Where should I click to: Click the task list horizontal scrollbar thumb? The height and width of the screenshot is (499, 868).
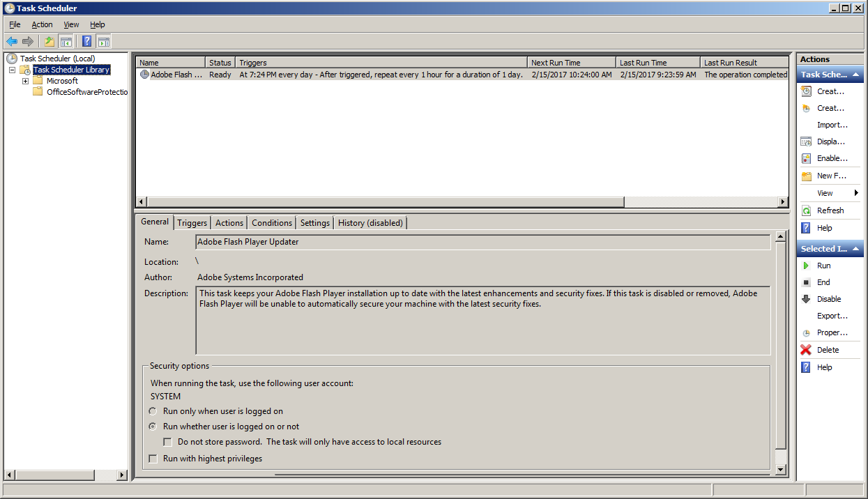coord(386,202)
